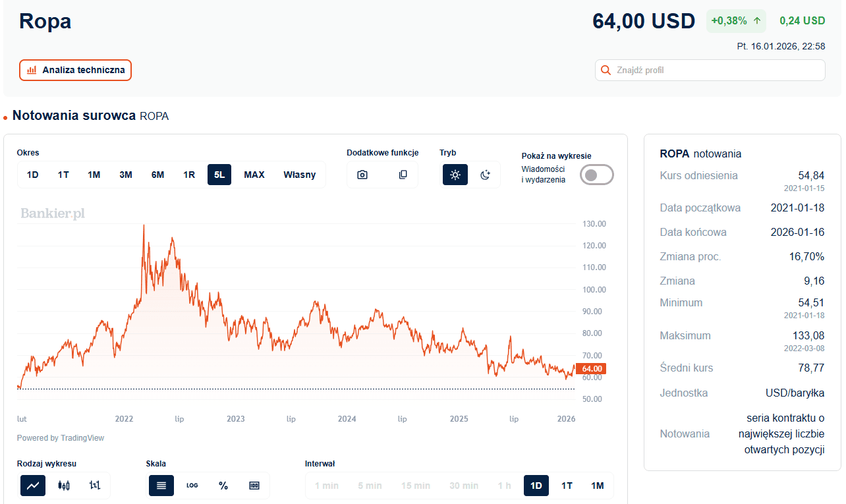Choose the percent scale option
Screen dimensions: 846x504
(223, 486)
